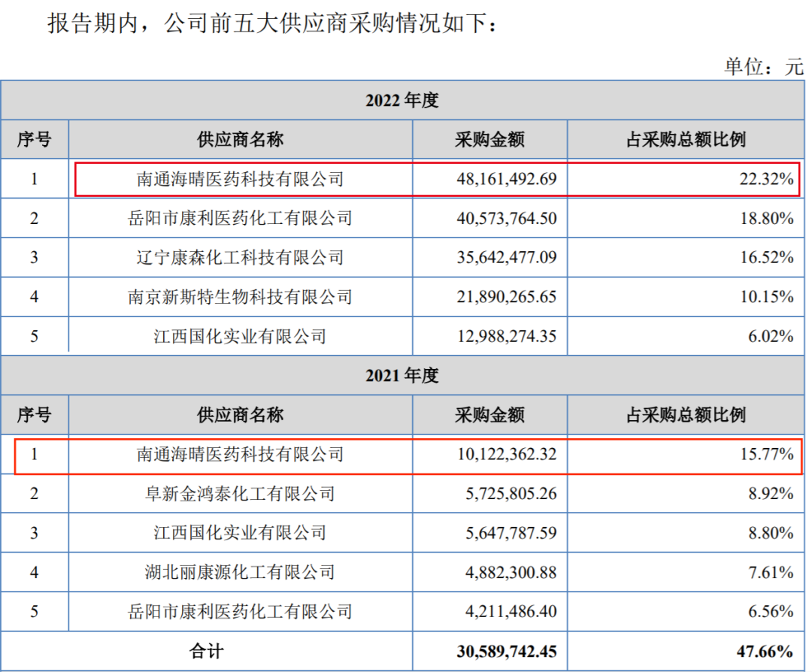The height and width of the screenshot is (672, 812).
Task: Click the 16.52% proportion value
Action: click(x=765, y=257)
